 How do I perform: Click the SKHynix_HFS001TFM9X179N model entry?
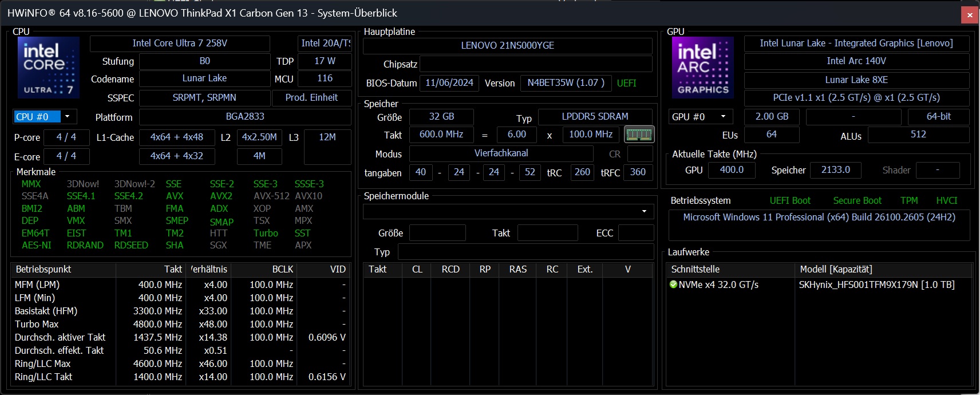pos(876,285)
